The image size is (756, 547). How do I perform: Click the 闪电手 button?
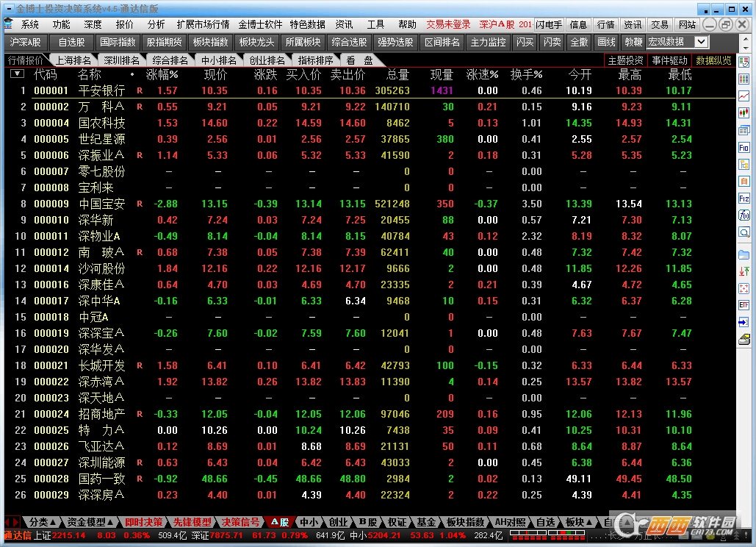[549, 24]
